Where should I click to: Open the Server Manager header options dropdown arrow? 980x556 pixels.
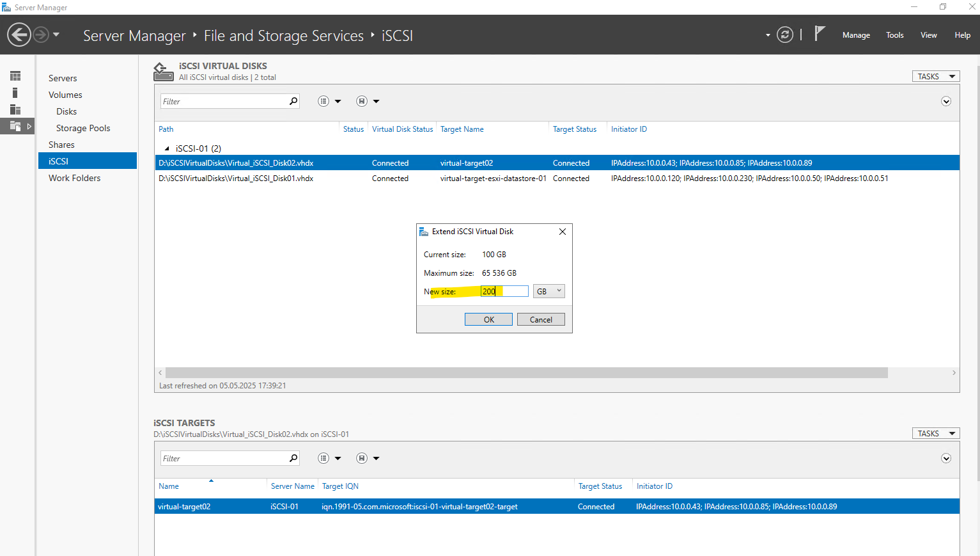pos(768,35)
